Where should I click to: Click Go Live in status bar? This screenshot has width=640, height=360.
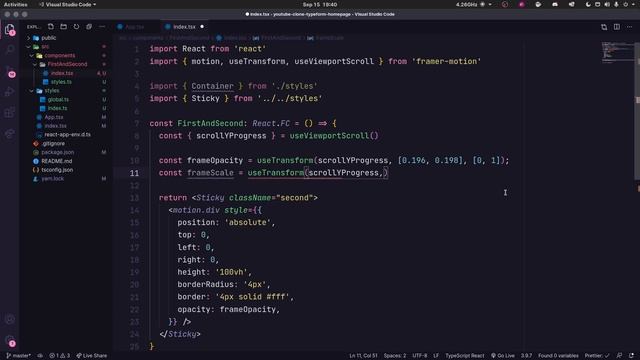[503, 356]
